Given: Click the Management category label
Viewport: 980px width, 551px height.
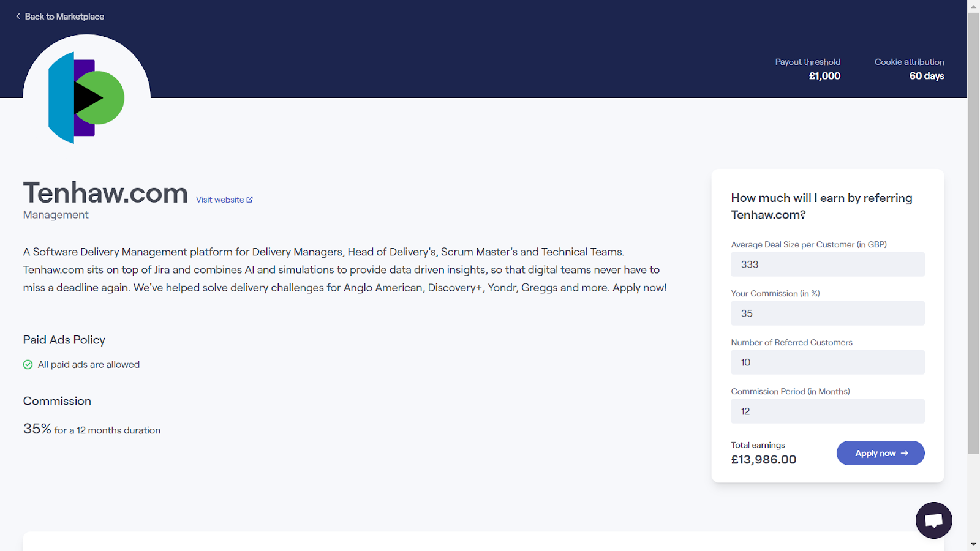Looking at the screenshot, I should (x=56, y=215).
